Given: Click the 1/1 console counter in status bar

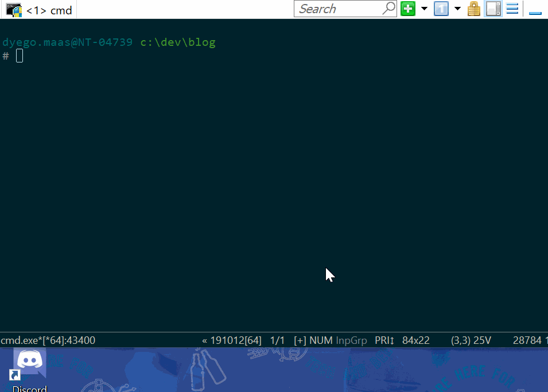Looking at the screenshot, I should [x=277, y=340].
